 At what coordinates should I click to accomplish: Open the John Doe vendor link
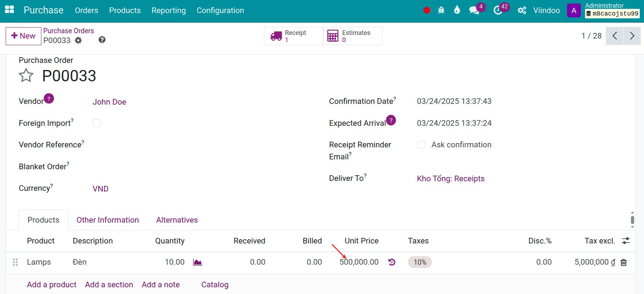click(109, 102)
